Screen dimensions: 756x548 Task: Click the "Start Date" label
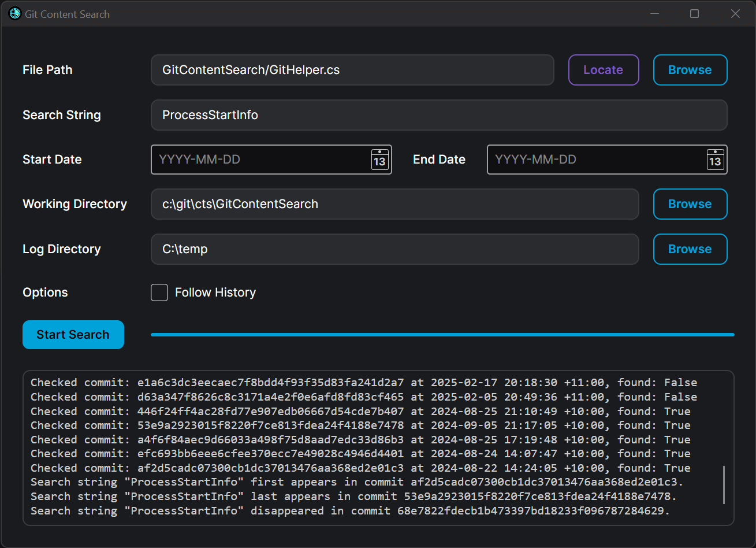[52, 160]
